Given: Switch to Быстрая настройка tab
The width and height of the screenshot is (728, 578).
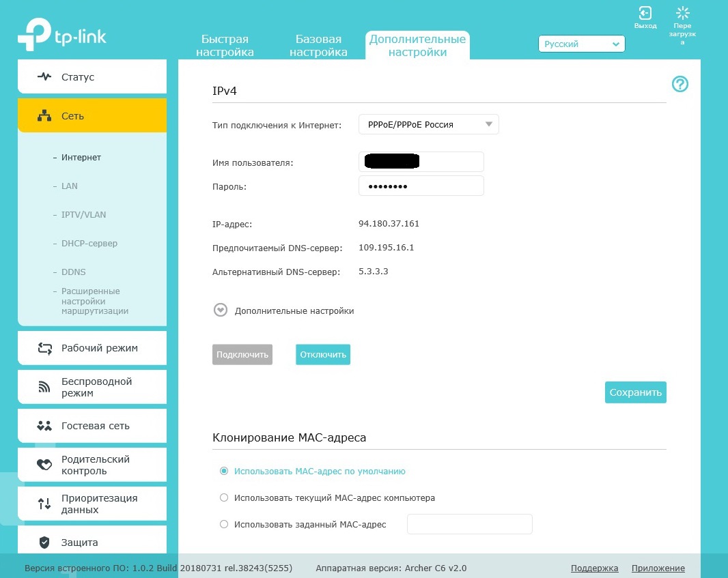Looking at the screenshot, I should 225,46.
